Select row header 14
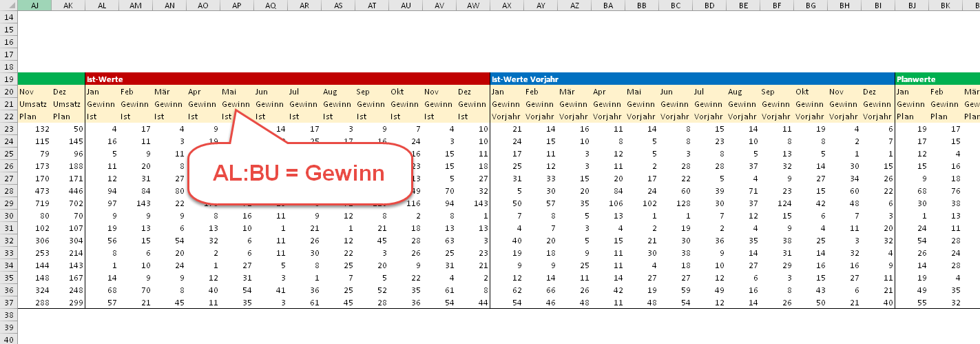This screenshot has height=344, width=980. 8,17
